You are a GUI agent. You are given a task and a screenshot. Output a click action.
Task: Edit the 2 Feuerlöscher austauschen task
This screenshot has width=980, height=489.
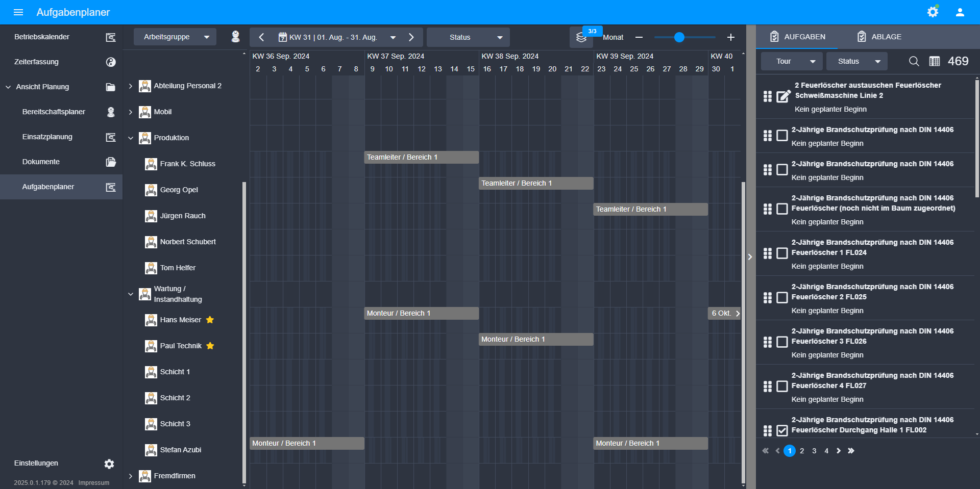click(783, 96)
